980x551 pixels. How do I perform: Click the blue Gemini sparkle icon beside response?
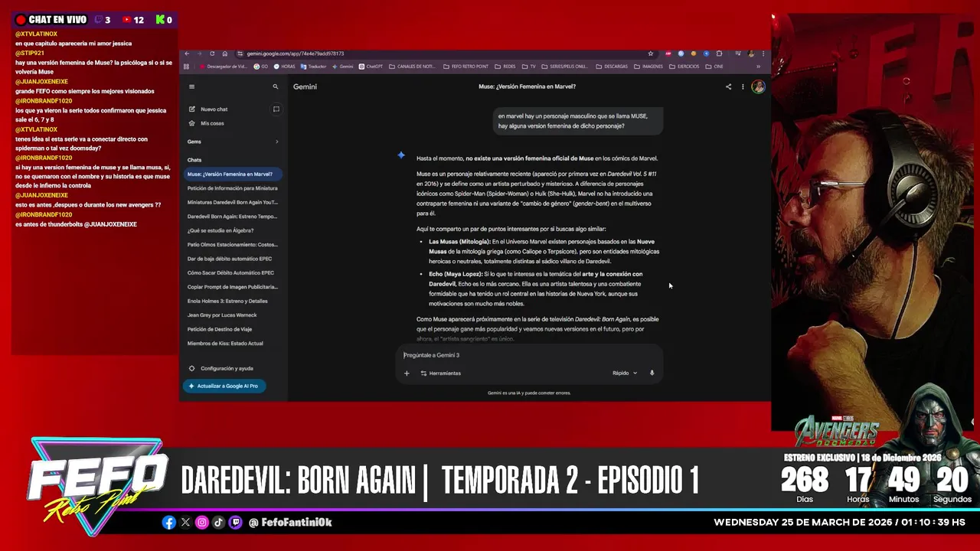tap(401, 155)
